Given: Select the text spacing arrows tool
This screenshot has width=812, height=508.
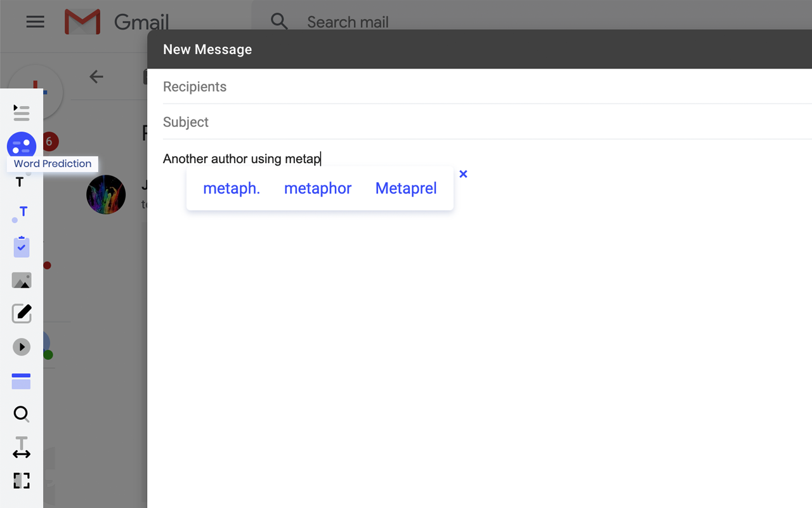Looking at the screenshot, I should click(x=22, y=446).
